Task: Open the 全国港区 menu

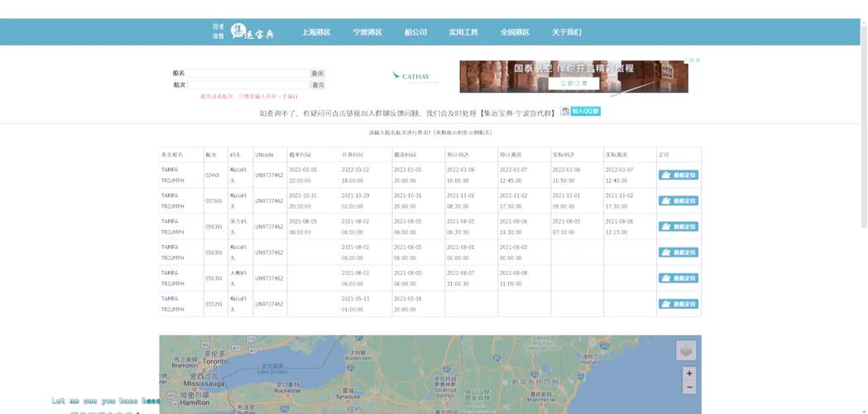Action: (515, 32)
